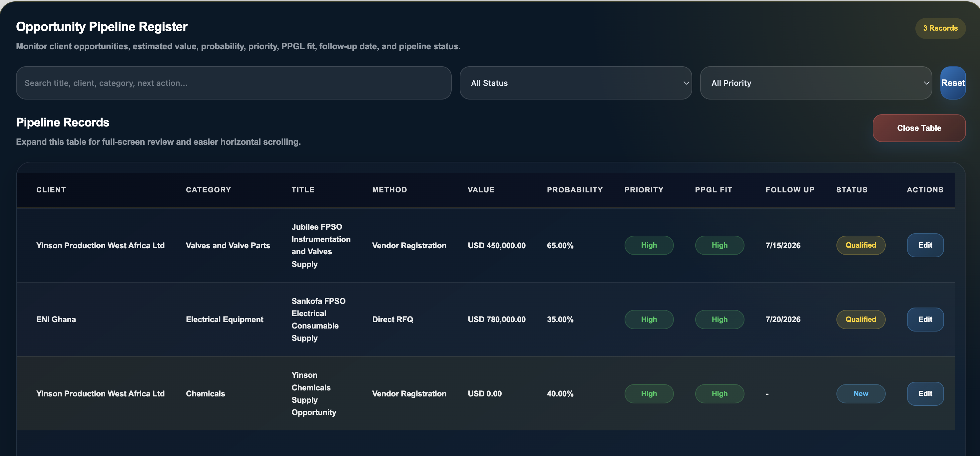Click the ACTIONS column header
This screenshot has width=980, height=456.
[x=925, y=190]
